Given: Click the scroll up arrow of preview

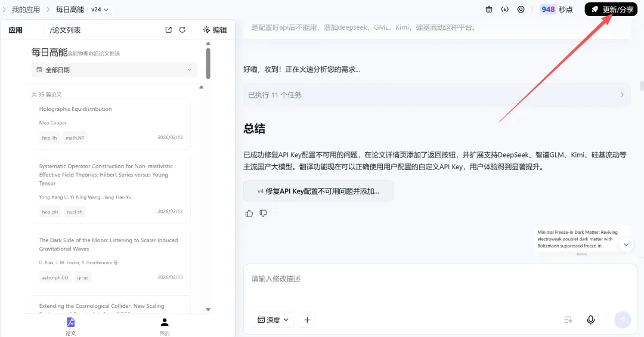Looking at the screenshot, I should pos(208,43).
